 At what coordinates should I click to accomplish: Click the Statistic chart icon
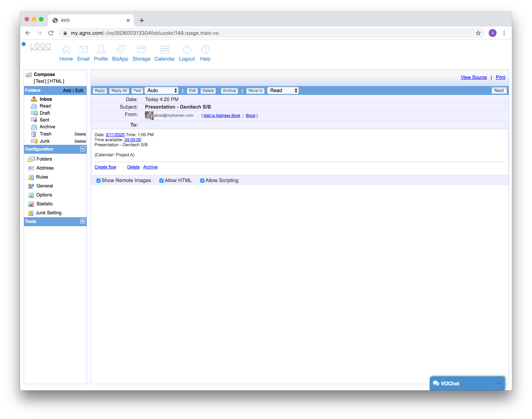click(31, 204)
